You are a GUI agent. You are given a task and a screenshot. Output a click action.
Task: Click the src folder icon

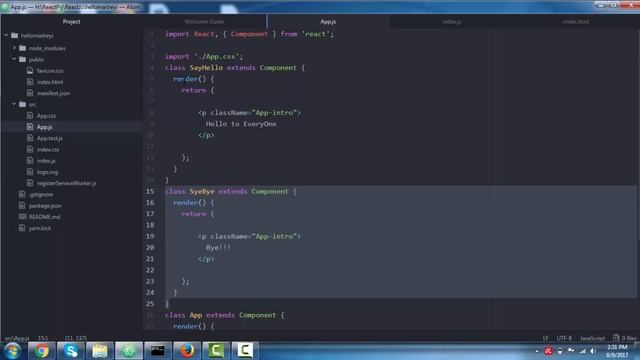(22, 104)
